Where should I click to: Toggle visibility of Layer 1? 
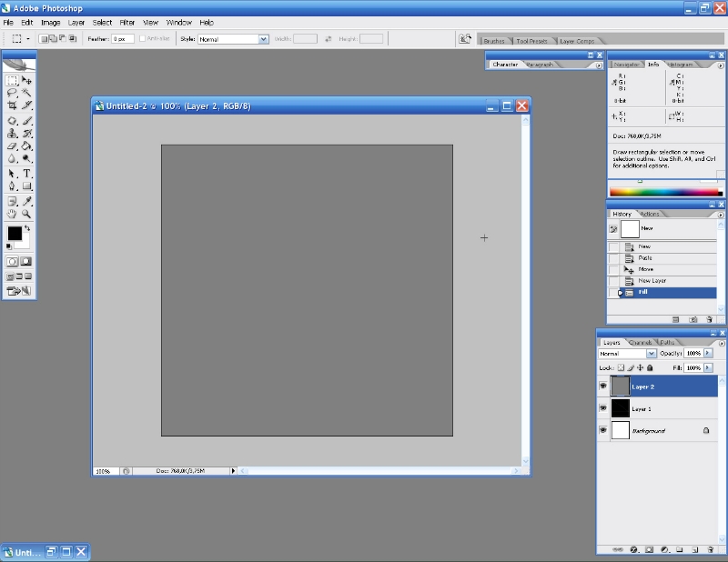tap(602, 408)
